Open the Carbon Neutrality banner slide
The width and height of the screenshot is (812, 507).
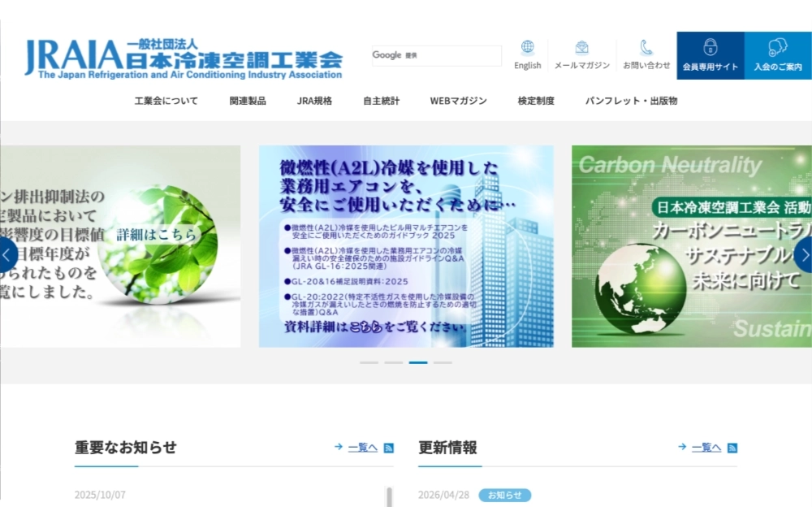tap(692, 246)
